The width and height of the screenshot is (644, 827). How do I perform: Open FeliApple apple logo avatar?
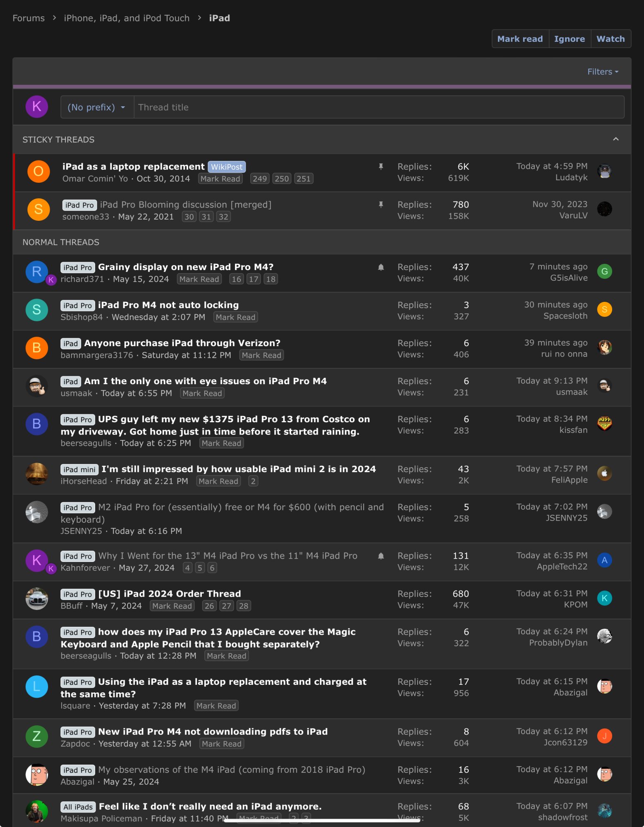point(604,473)
